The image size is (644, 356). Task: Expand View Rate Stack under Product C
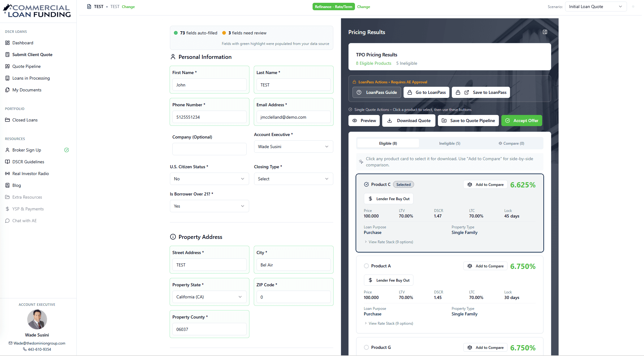pos(389,242)
